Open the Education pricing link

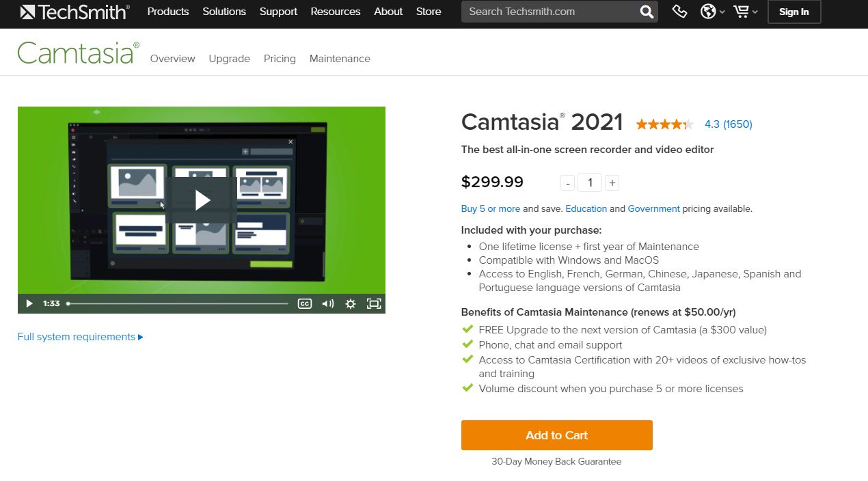coord(586,209)
